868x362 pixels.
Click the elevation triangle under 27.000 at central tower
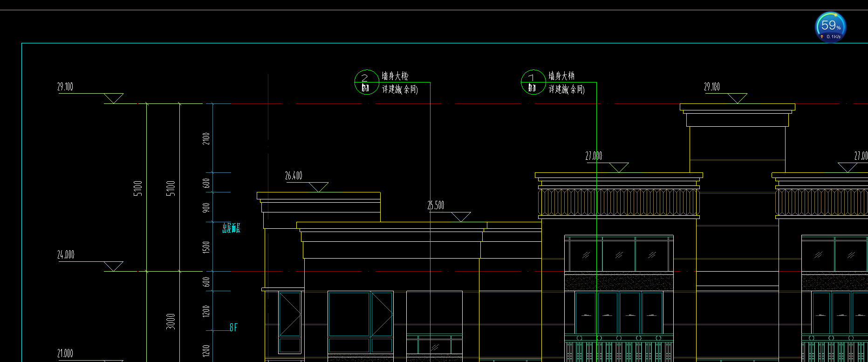pyautogui.click(x=619, y=168)
